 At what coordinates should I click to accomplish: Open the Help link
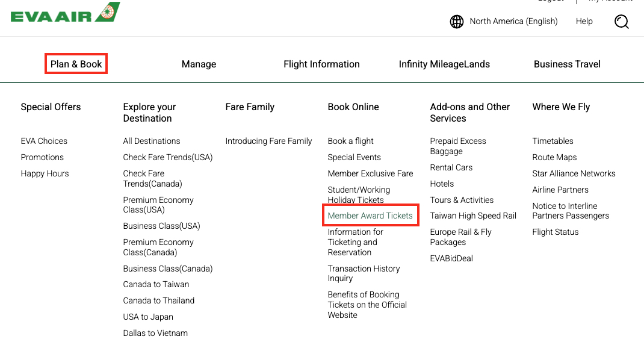pos(584,21)
